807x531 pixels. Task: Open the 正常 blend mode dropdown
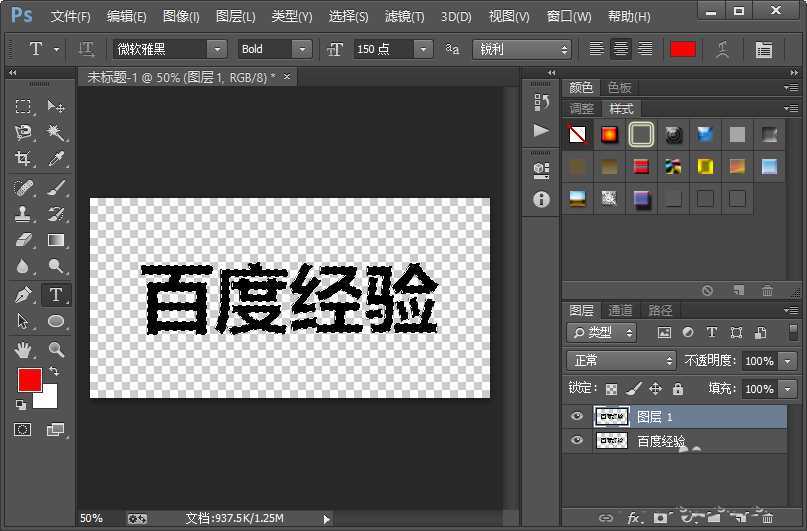621,360
